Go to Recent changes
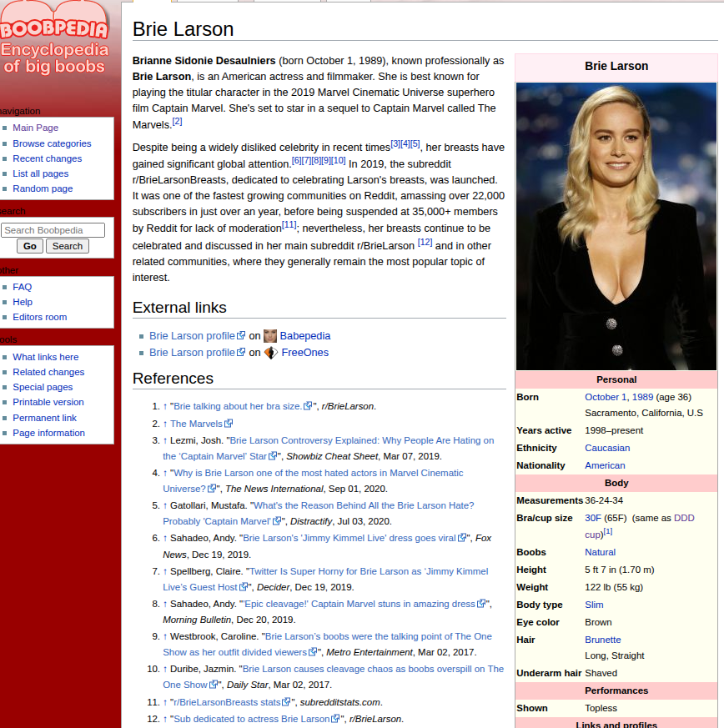This screenshot has width=724, height=728. point(47,158)
